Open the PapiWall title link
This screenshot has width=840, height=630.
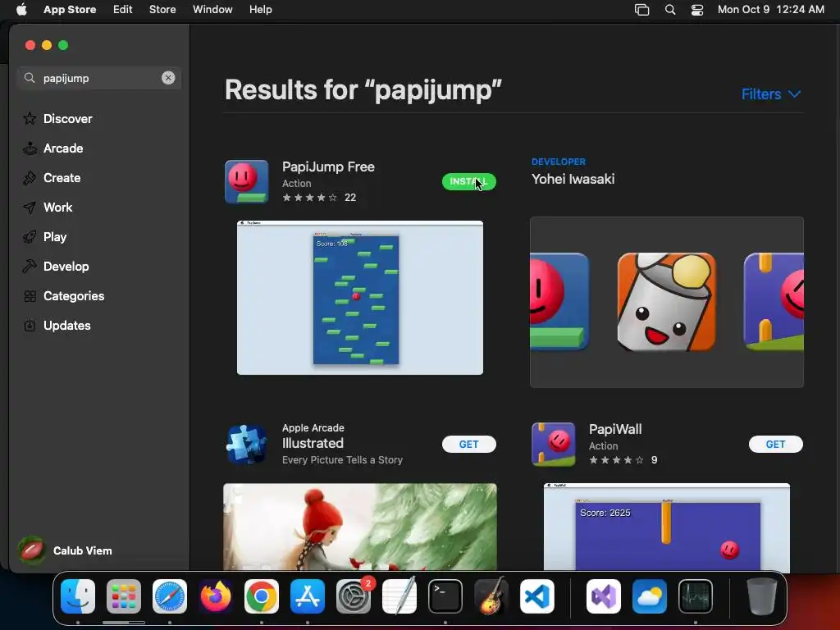[615, 429]
